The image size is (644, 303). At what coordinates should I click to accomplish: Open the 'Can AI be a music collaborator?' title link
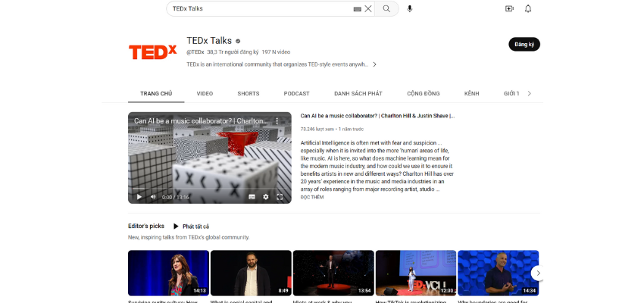(377, 116)
